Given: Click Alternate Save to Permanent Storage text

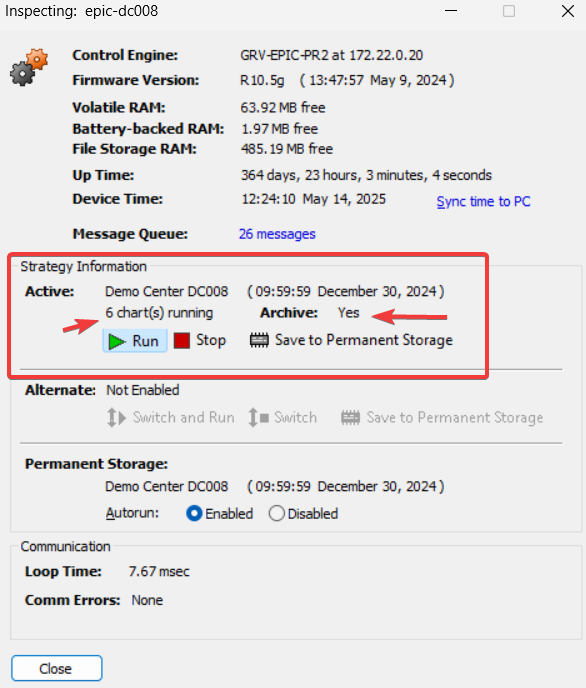Looking at the screenshot, I should pyautogui.click(x=455, y=417).
